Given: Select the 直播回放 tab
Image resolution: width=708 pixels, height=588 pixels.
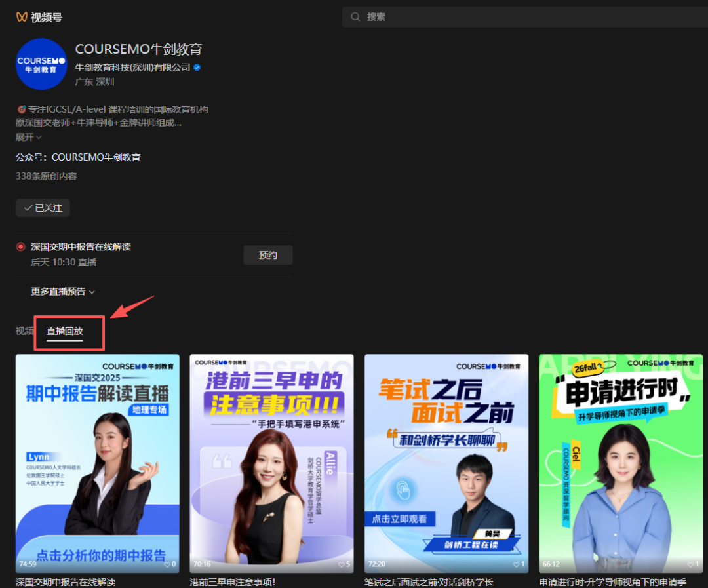Looking at the screenshot, I should tap(65, 331).
